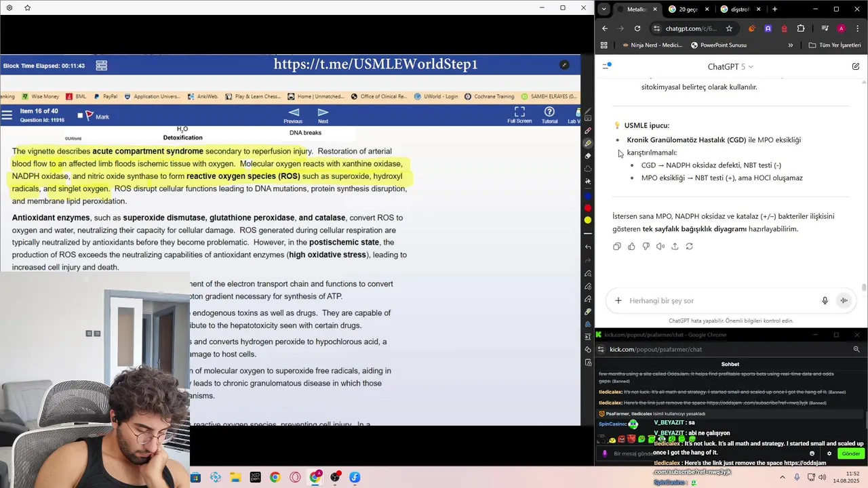Open PowerPoint Sunusu bookmark
The width and height of the screenshot is (868, 488).
click(x=718, y=45)
